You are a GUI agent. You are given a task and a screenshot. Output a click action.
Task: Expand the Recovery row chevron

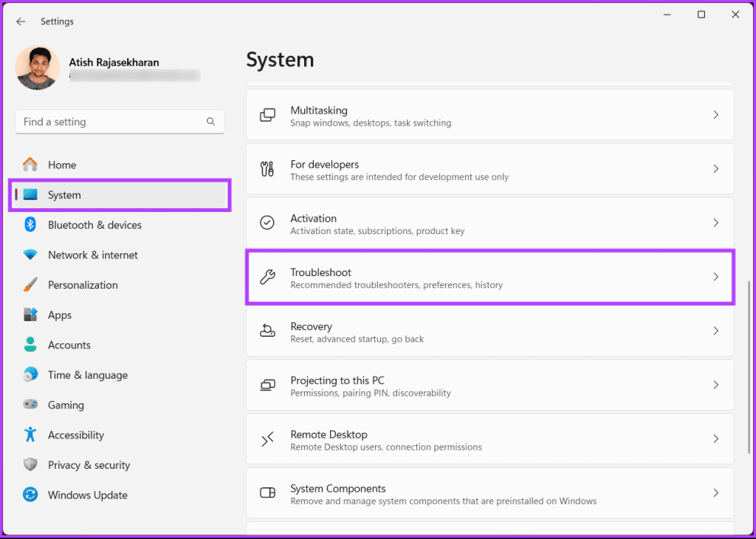(715, 332)
